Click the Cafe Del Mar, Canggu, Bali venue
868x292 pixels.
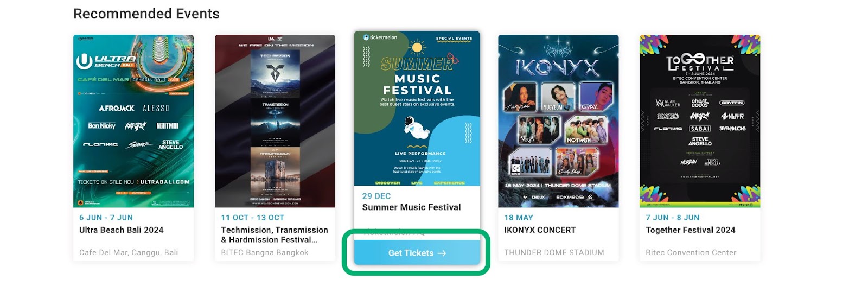(129, 253)
